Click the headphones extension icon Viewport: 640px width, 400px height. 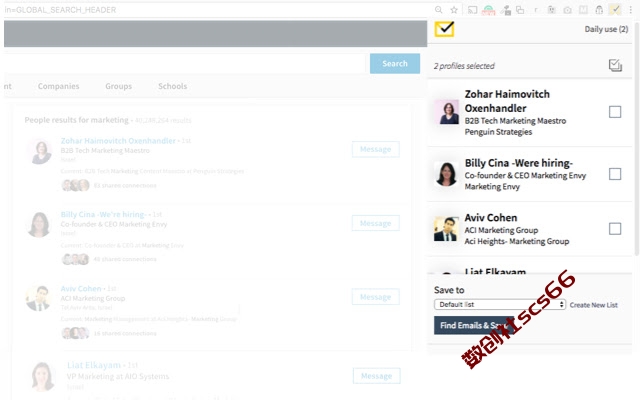pos(599,10)
